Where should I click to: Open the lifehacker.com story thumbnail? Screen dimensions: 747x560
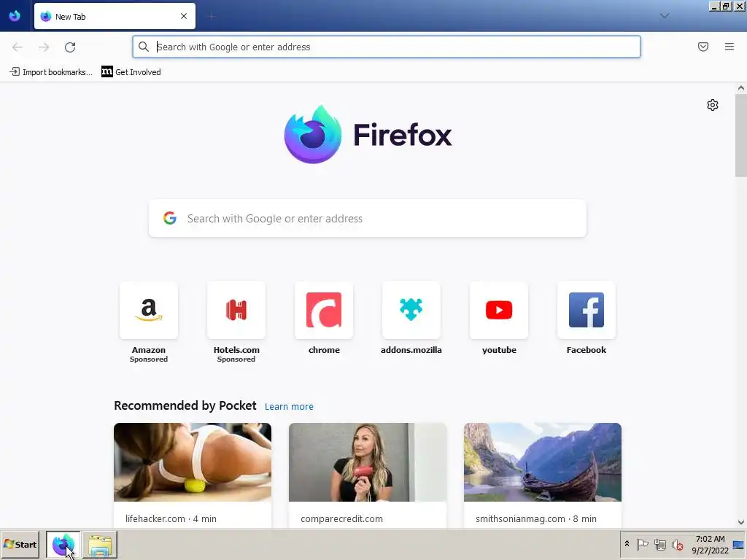click(x=193, y=462)
